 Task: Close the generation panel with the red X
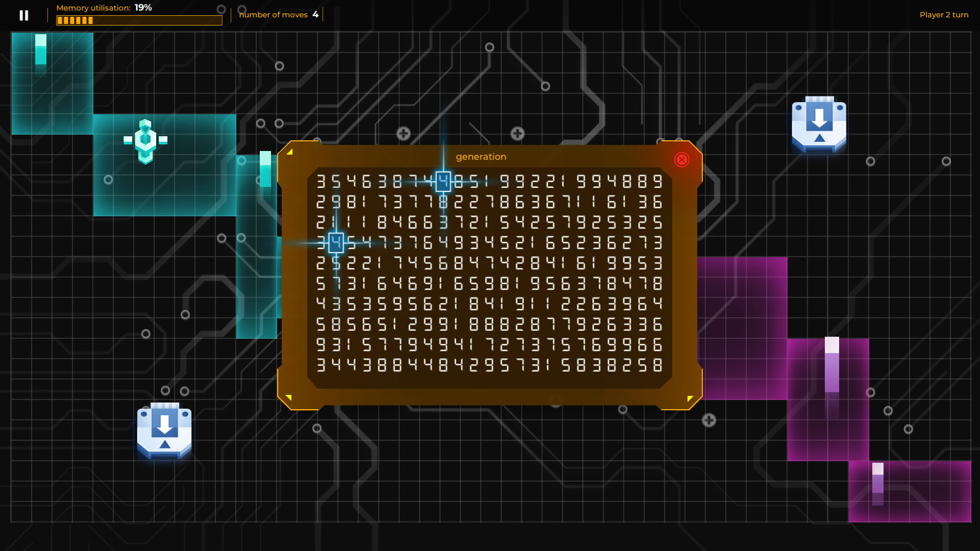pyautogui.click(x=681, y=160)
